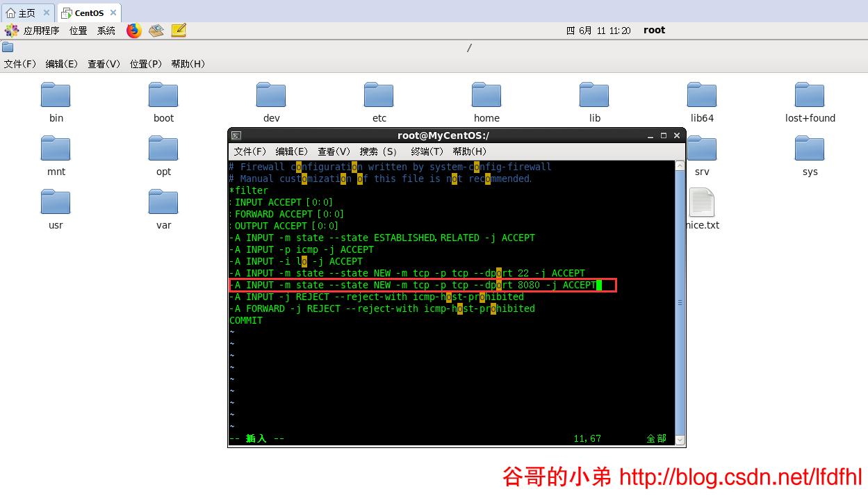Viewport: 868px width, 496px height.
Task: Click the terminal scrollbar up arrow
Action: coord(680,167)
